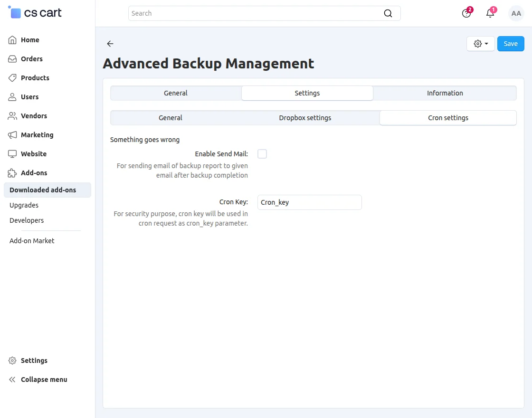Click the Collapse menu chevrons icon
This screenshot has height=418, width=532.
coord(12,380)
